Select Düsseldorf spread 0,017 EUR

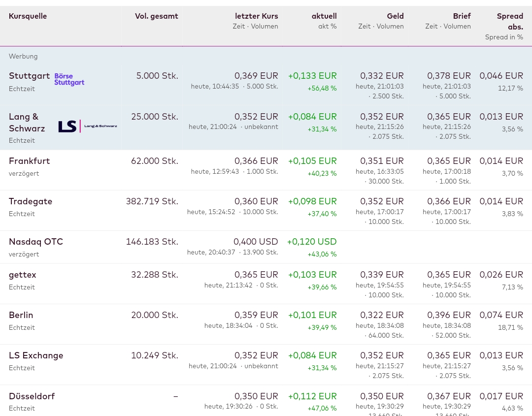[x=501, y=396]
